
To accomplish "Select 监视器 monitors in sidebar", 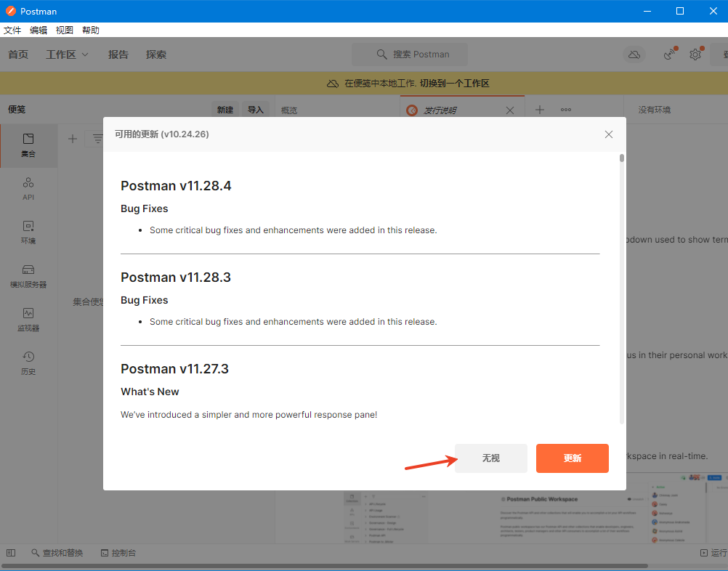I will tap(28, 320).
